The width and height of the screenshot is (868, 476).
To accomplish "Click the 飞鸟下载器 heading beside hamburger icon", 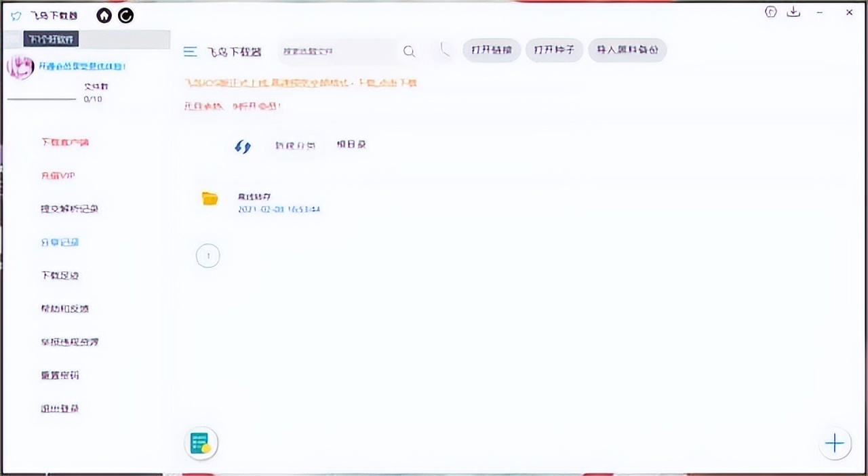I will click(x=235, y=52).
